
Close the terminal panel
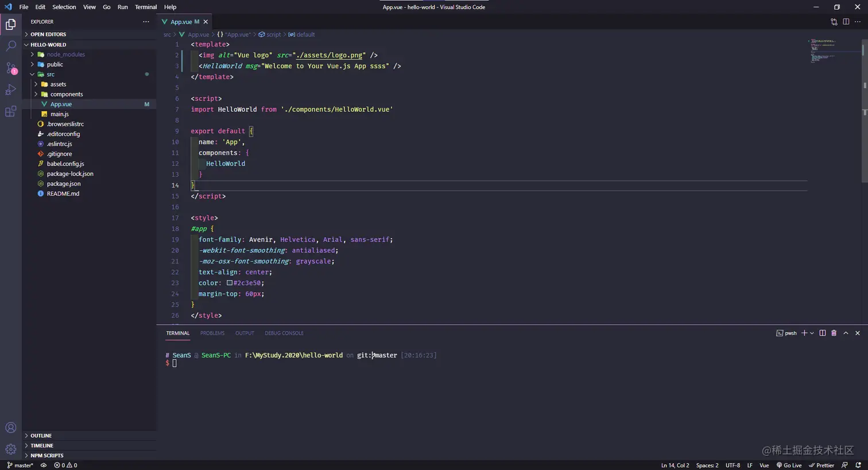coord(858,333)
